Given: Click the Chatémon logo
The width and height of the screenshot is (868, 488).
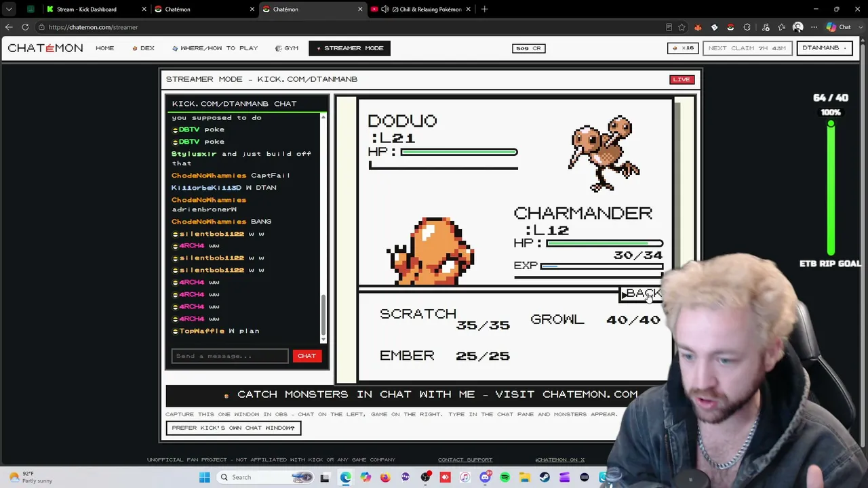Looking at the screenshot, I should click(45, 48).
